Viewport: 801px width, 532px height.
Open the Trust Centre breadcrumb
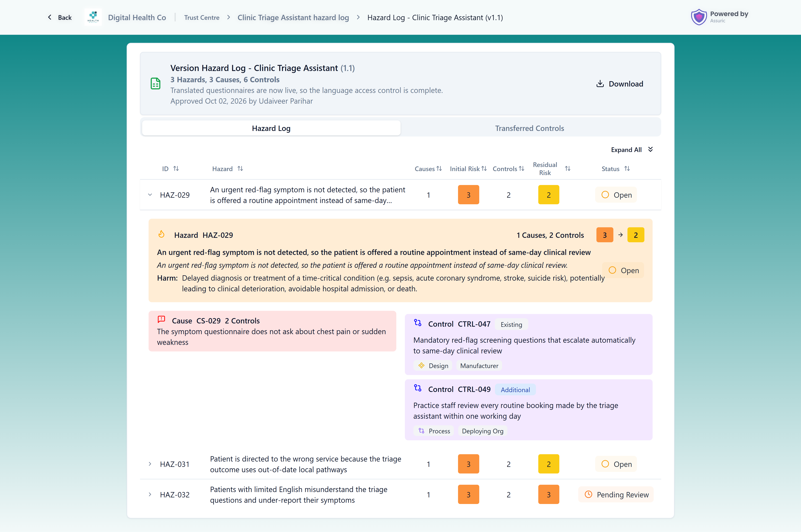[x=202, y=18]
